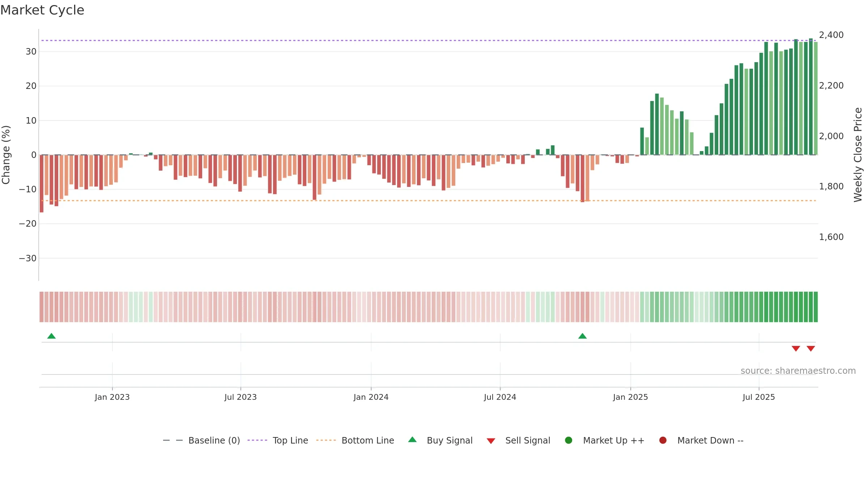Click the red Sell Signal legend triangle
This screenshot has height=488, width=868.
(491, 441)
